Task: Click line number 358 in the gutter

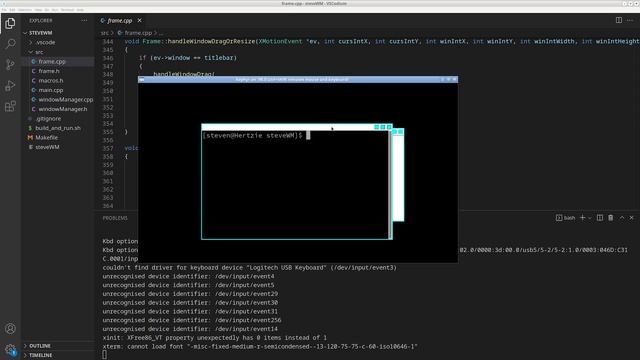Action: pyautogui.click(x=108, y=157)
